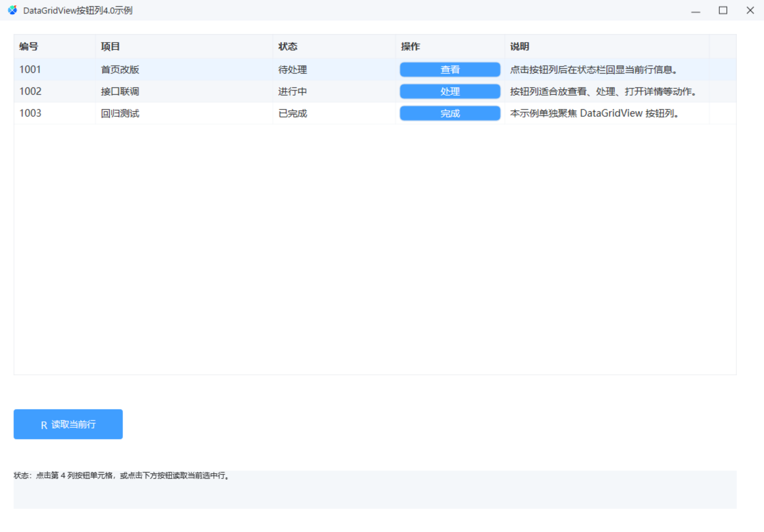Screen dimensions: 764x532
Task: Click the 状态 column header
Action: 334,46
